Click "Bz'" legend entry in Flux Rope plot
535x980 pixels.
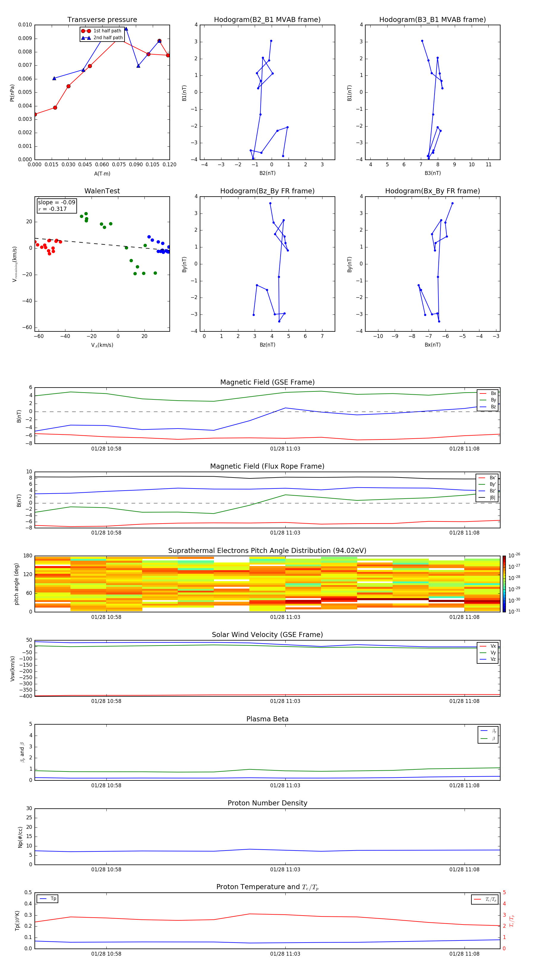[487, 491]
